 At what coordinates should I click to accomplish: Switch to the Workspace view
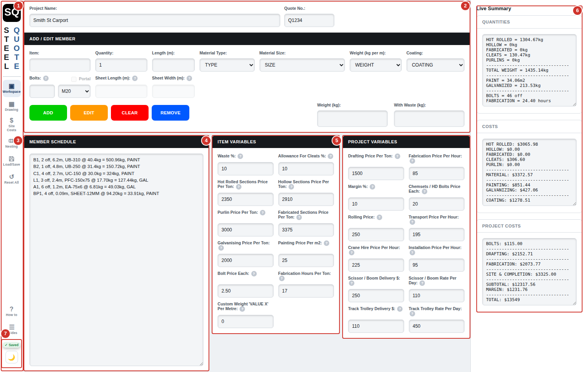pyautogui.click(x=11, y=88)
